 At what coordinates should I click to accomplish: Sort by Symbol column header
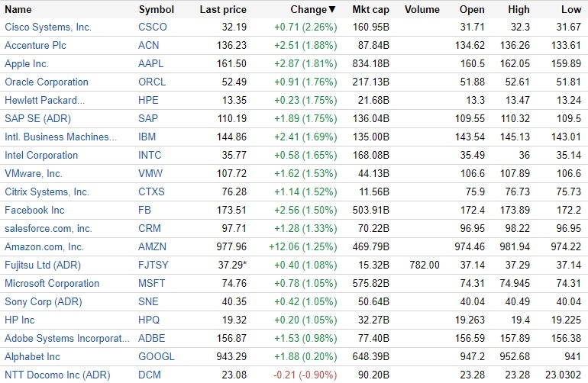click(x=156, y=10)
